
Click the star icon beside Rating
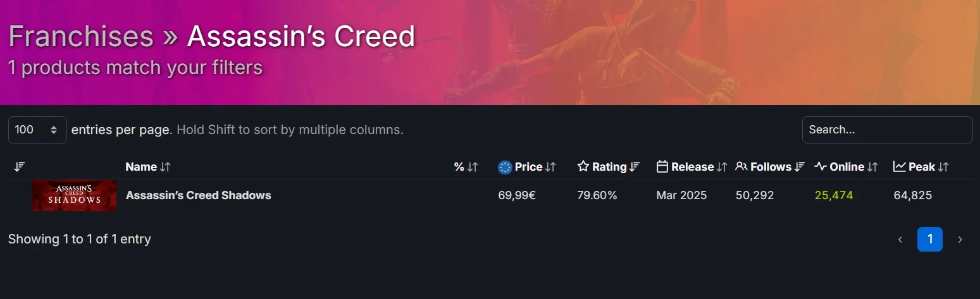click(583, 167)
